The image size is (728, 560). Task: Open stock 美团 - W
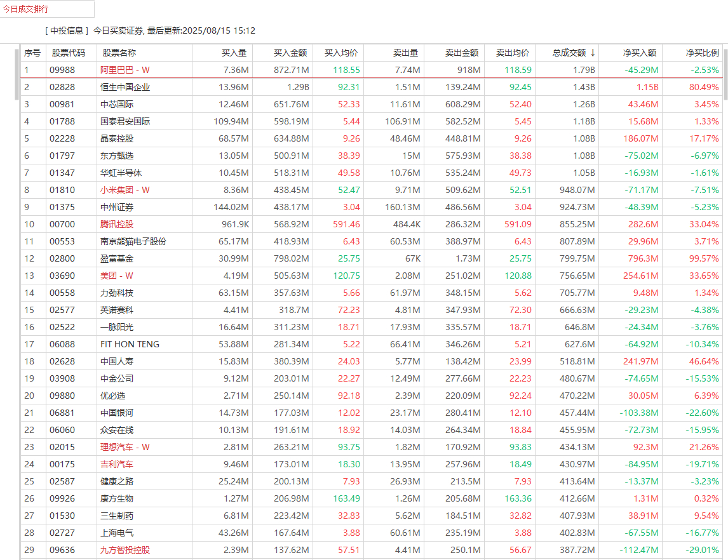[x=116, y=276]
